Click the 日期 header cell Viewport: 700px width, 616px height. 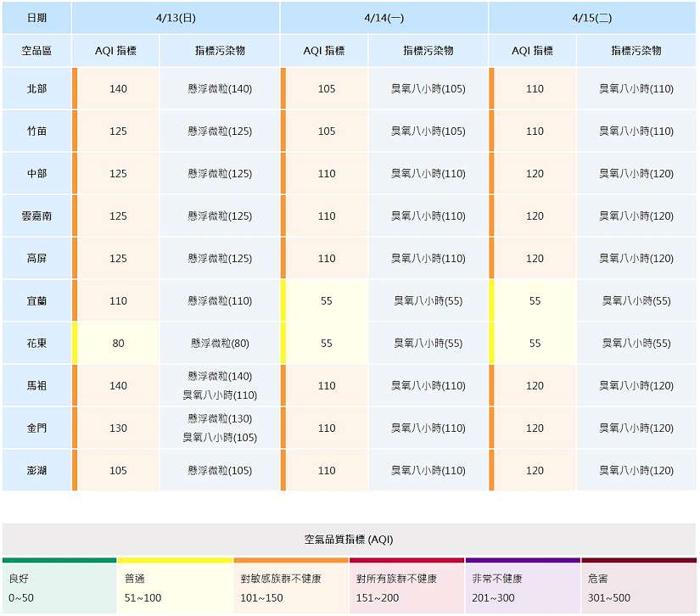click(x=36, y=17)
